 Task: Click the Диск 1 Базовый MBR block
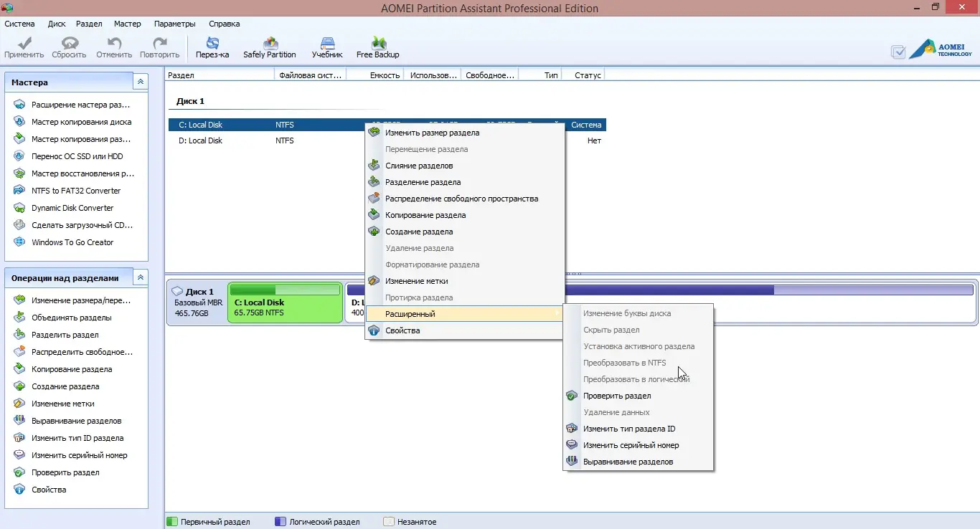[x=197, y=302]
